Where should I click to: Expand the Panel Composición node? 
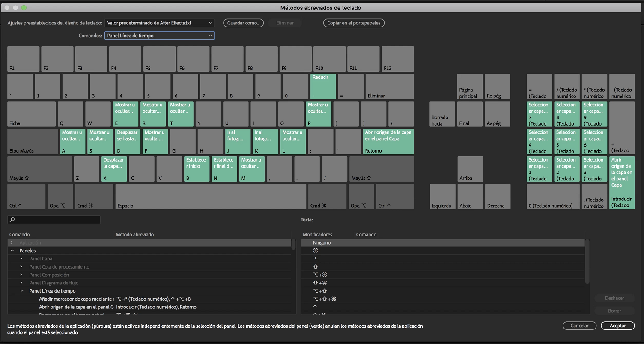(x=21, y=275)
